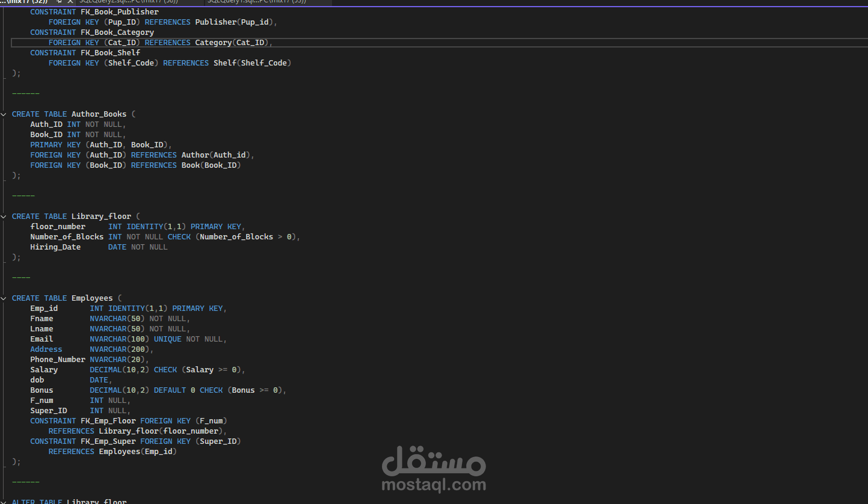The width and height of the screenshot is (868, 504).
Task: Click the Super_ID column definition name
Action: tap(49, 411)
